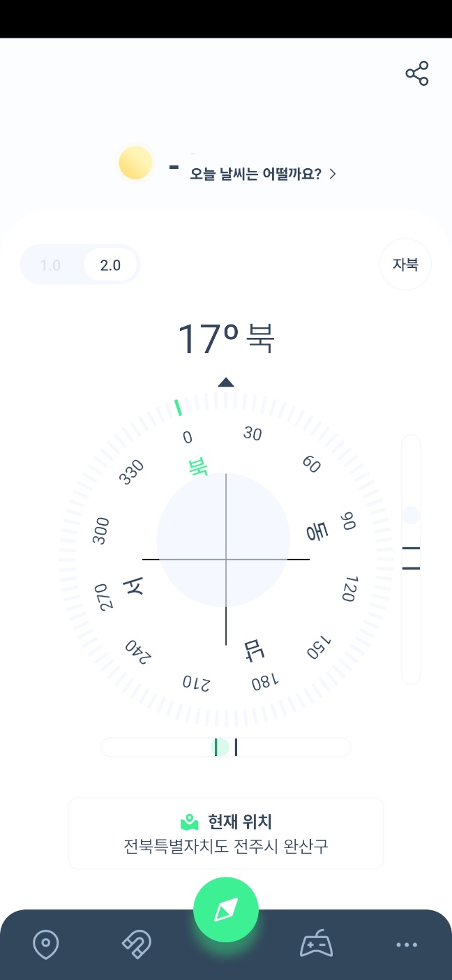Screen dimensions: 452x980
Task: Tap the vertical level slider on right
Action: (x=412, y=559)
